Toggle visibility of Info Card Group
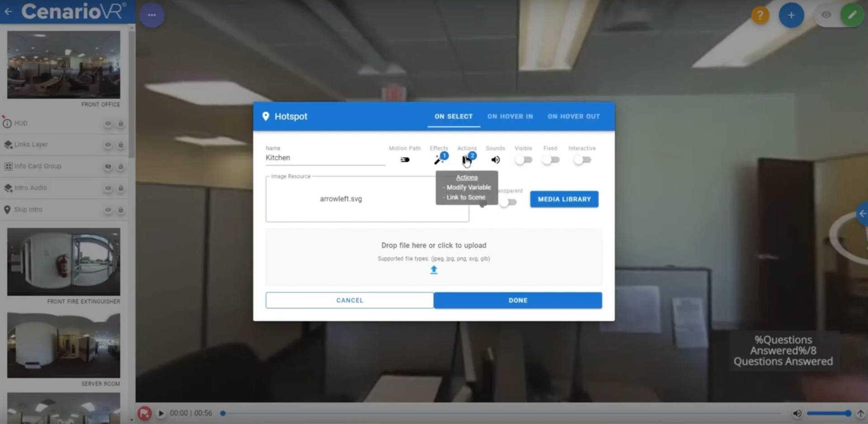868x424 pixels. 108,166
